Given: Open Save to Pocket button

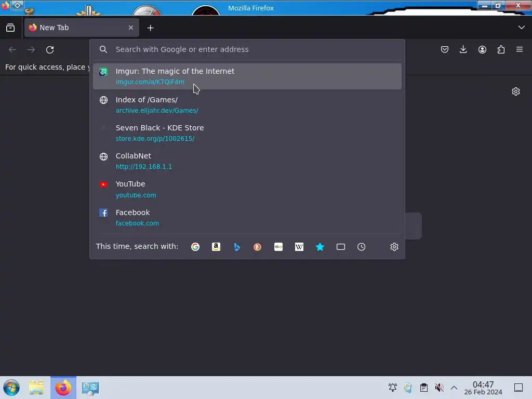Looking at the screenshot, I should pos(445,49).
